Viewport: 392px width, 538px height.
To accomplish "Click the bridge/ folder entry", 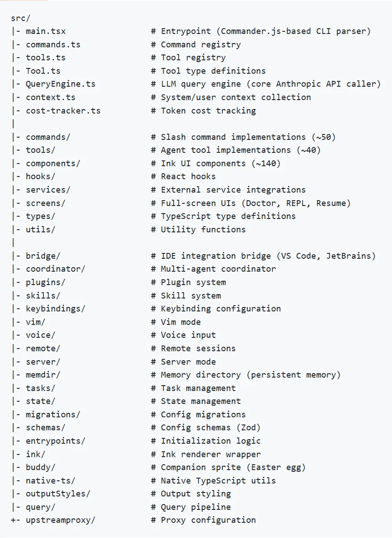I will (x=43, y=256).
